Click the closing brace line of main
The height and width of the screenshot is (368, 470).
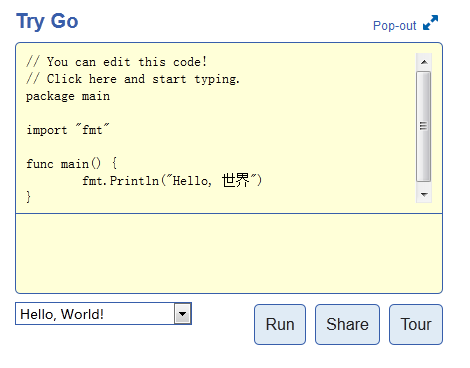29,197
